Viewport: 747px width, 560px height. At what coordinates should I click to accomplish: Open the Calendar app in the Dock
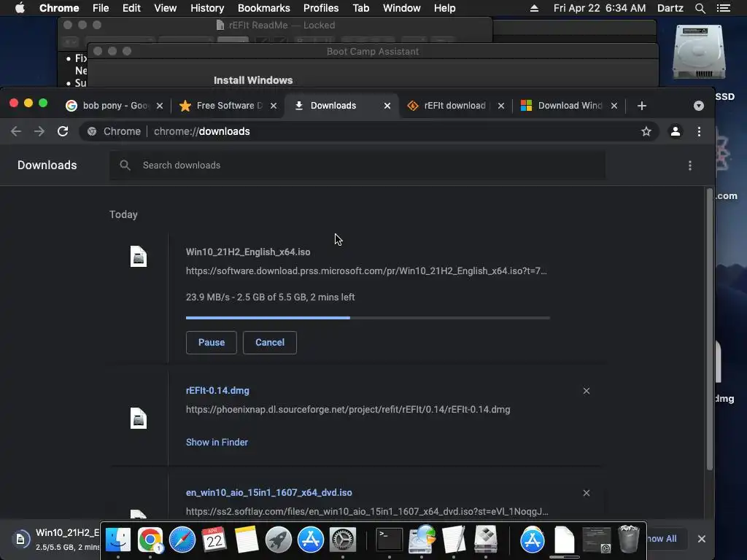(214, 540)
